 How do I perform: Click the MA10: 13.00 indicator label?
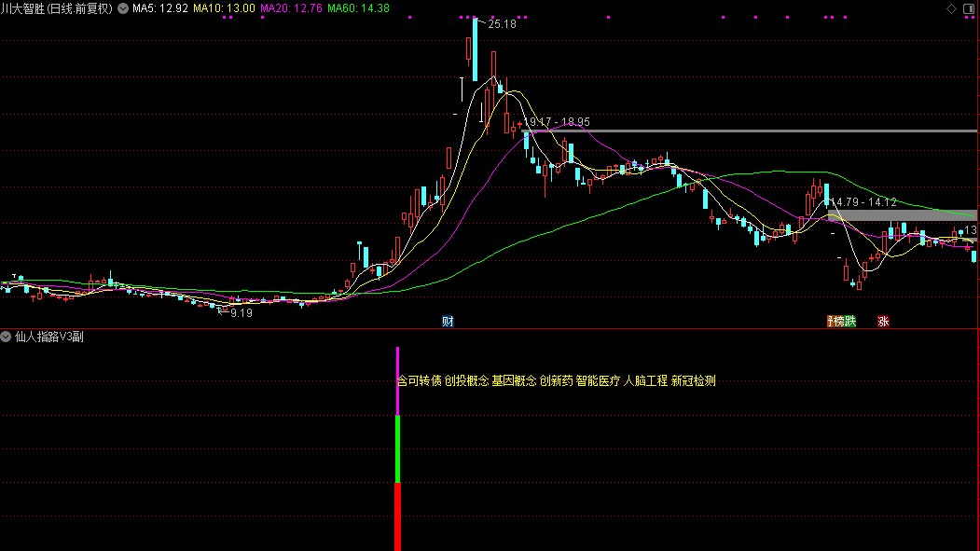[x=225, y=8]
